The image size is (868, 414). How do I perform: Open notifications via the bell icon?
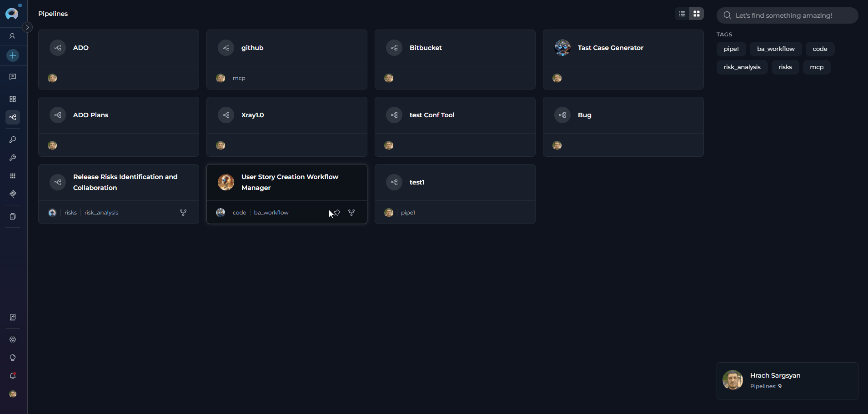tap(13, 376)
